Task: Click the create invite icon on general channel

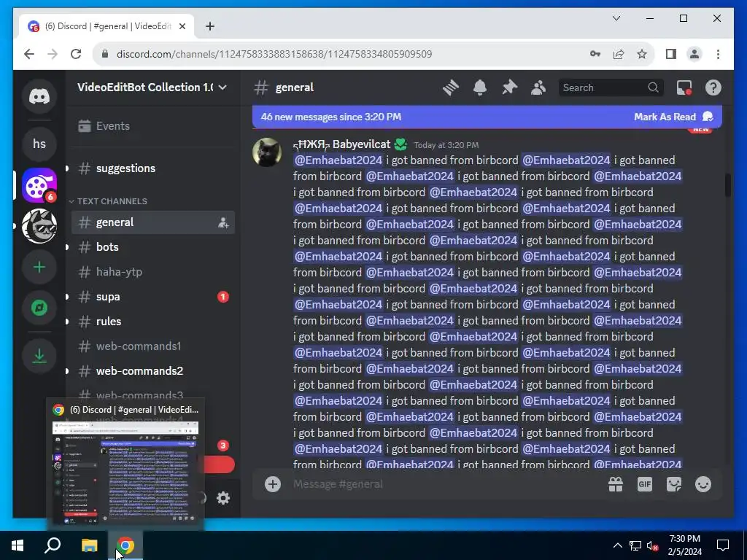Action: point(223,222)
